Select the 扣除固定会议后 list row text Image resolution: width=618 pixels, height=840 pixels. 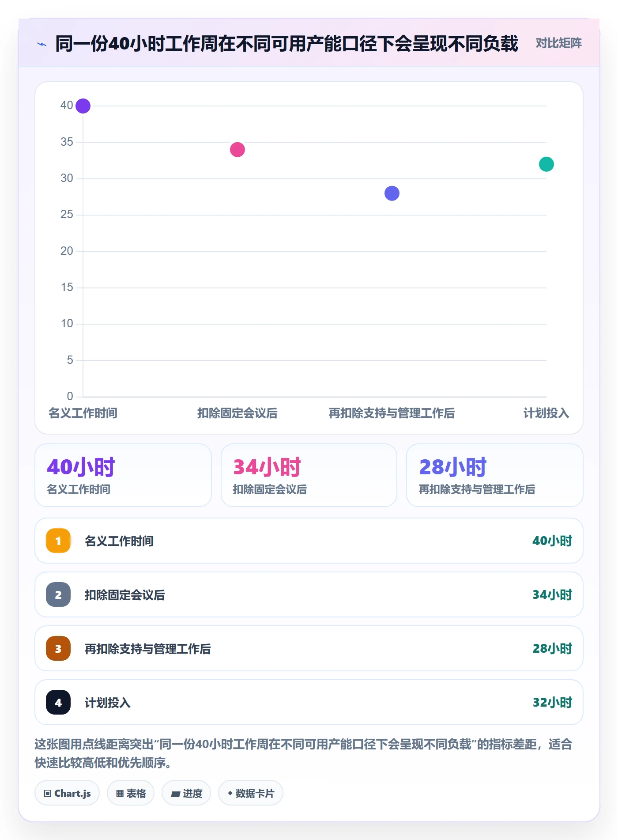pos(125,595)
